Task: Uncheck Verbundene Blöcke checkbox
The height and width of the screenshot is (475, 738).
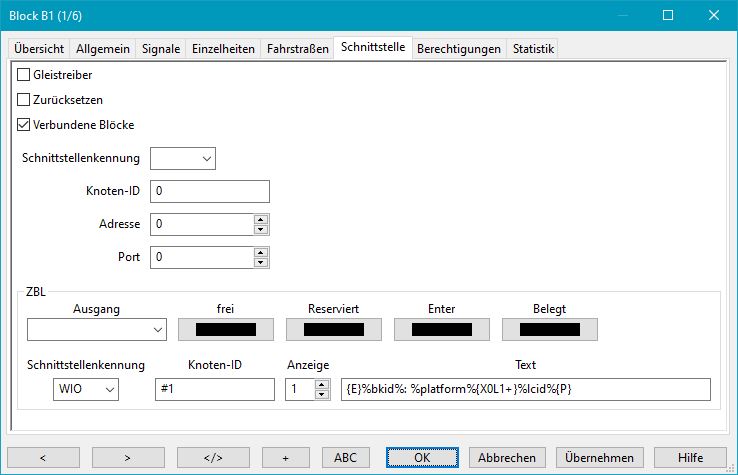Action: click(x=25, y=125)
